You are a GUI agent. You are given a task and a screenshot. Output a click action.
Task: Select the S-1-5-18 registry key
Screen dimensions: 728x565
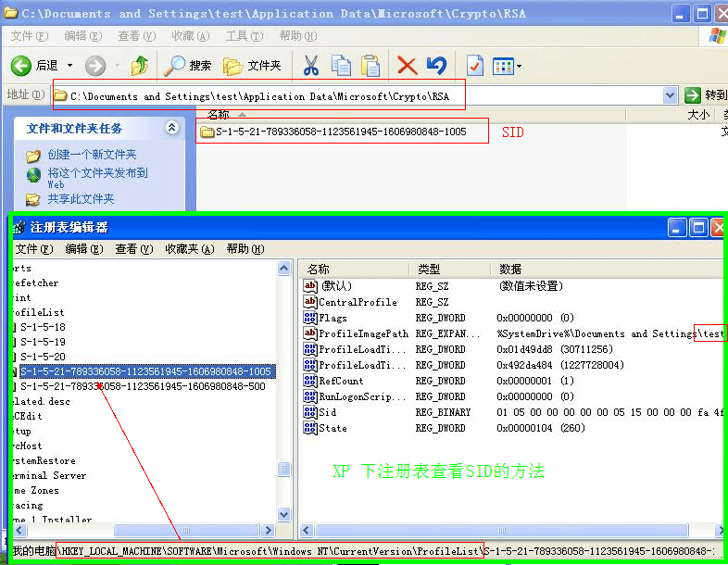point(43,327)
